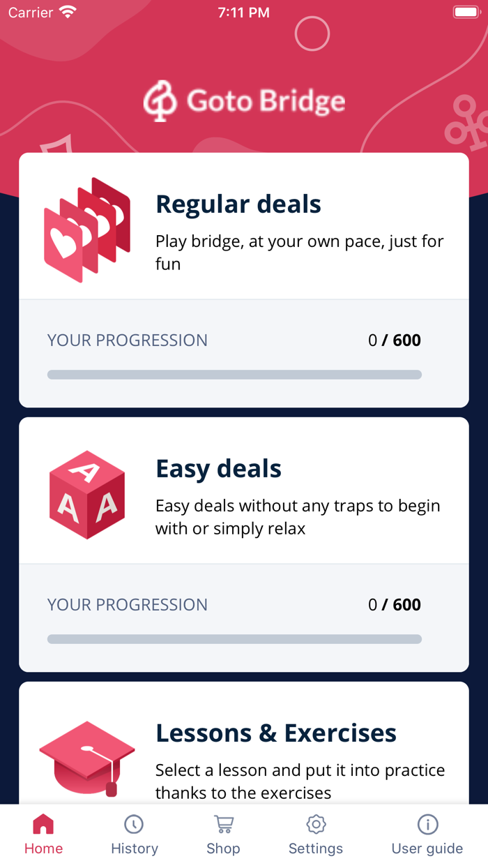Tap Regular deals 0 / 600 counter
Image resolution: width=488 pixels, height=868 pixels.
395,341
